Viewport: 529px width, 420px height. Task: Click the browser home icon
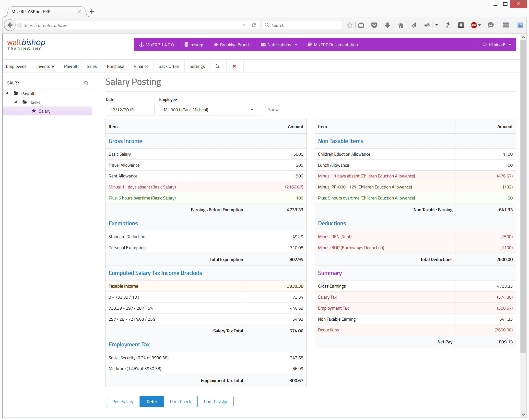tap(400, 25)
